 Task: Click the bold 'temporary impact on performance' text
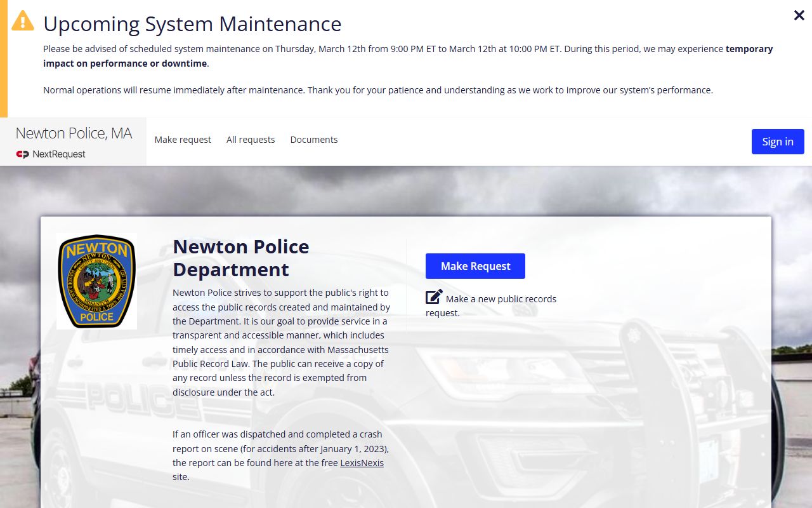[x=408, y=56]
